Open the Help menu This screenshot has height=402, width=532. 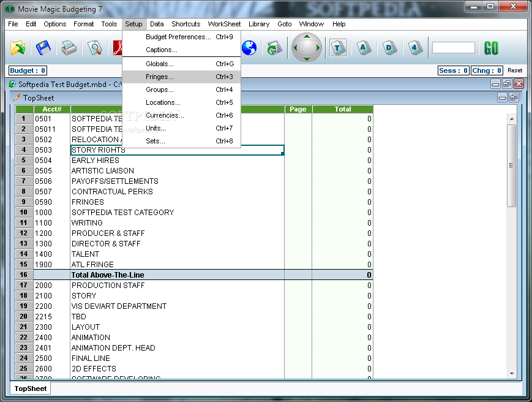(x=339, y=24)
